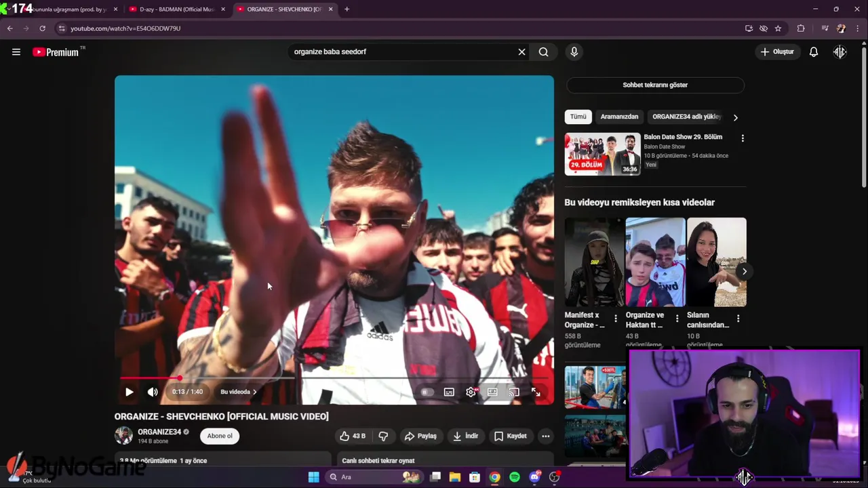Show chat replay with Sohbet tekrarını göster
Image resolution: width=868 pixels, height=488 pixels.
[655, 85]
